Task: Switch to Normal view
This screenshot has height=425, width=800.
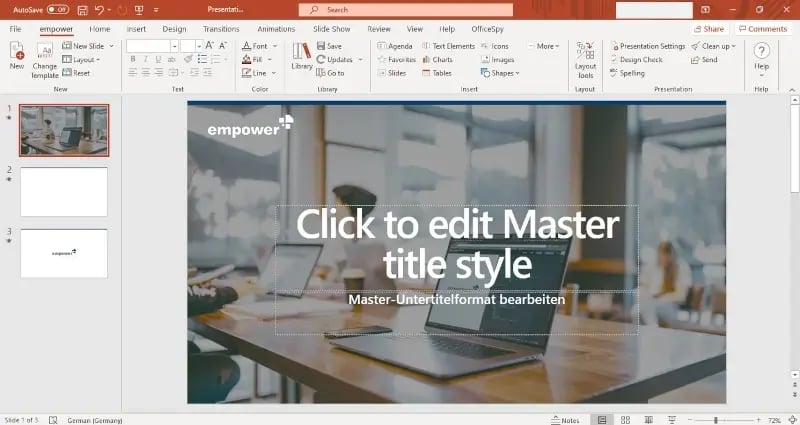Action: (602, 420)
